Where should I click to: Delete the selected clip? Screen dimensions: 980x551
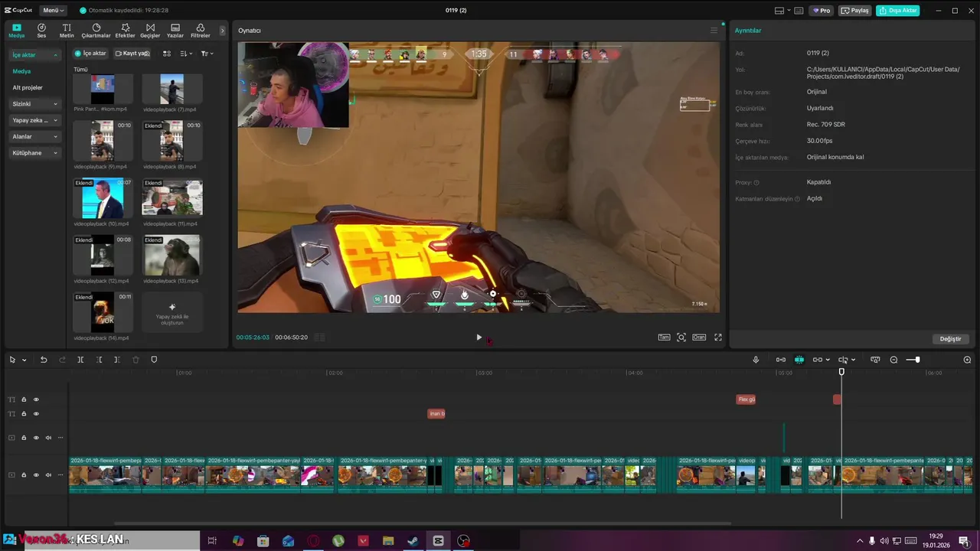click(x=136, y=360)
